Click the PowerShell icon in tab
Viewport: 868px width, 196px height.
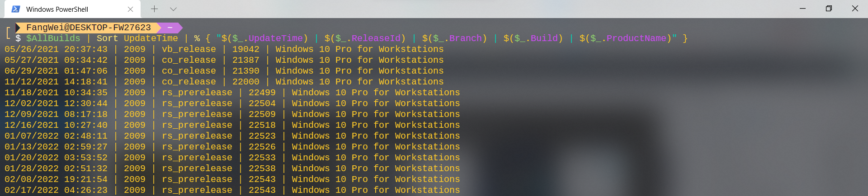[x=16, y=9]
